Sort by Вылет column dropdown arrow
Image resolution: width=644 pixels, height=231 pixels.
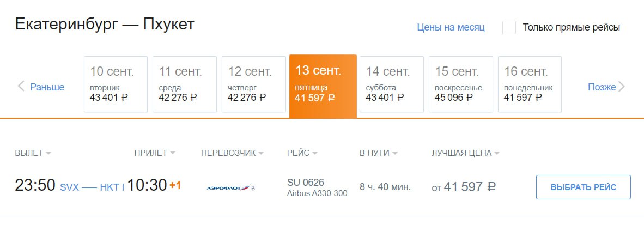tap(48, 153)
